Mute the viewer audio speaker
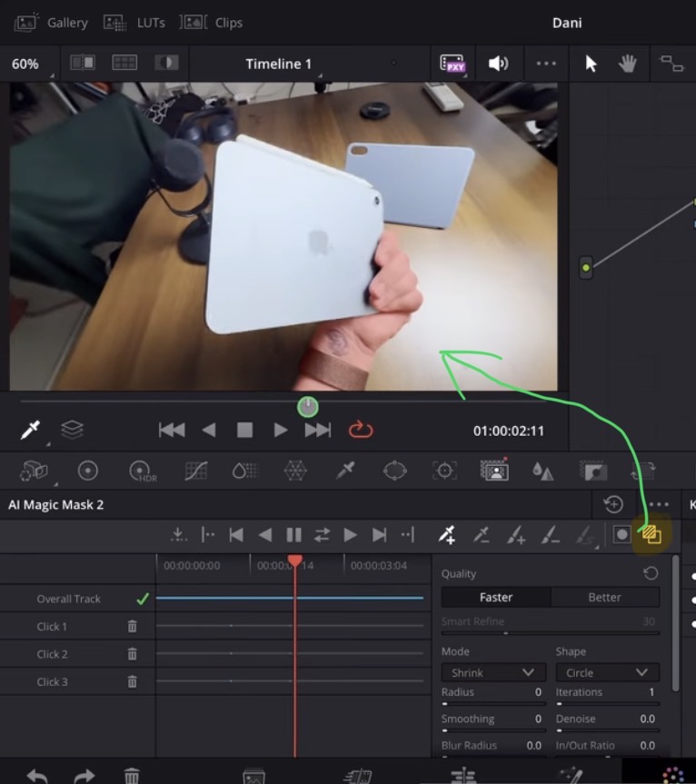696x784 pixels. pos(498,64)
